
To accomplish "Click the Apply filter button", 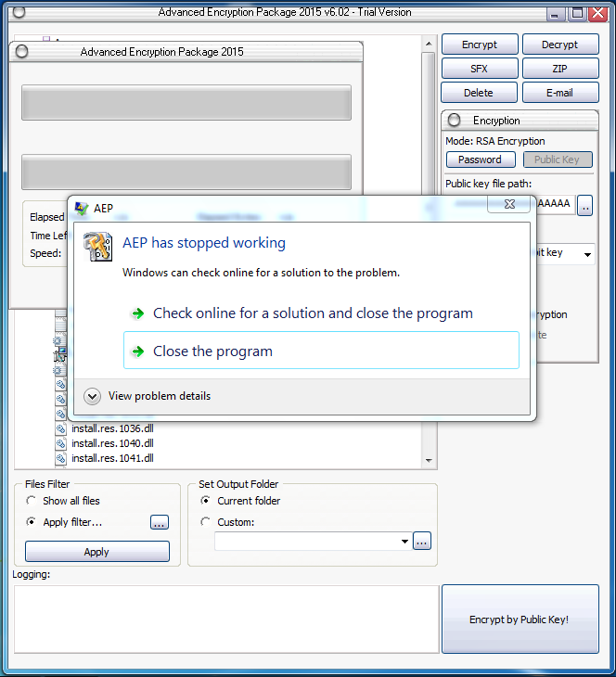I will click(x=97, y=552).
